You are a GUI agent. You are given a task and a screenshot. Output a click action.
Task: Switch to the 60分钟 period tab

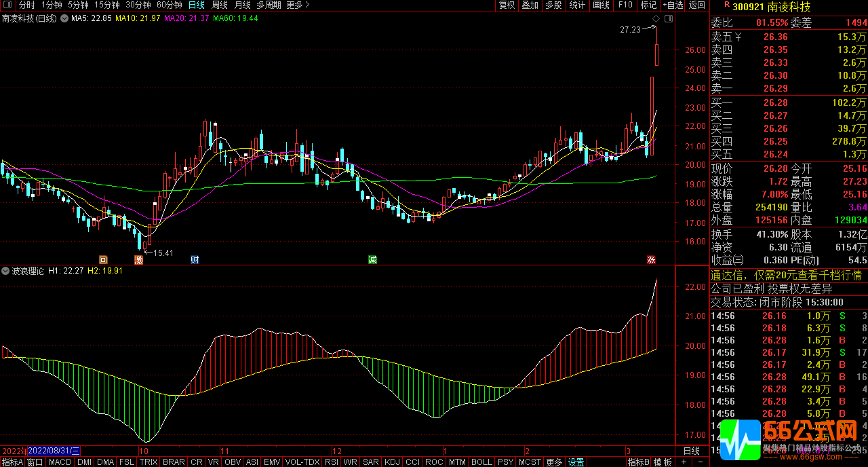[170, 5]
